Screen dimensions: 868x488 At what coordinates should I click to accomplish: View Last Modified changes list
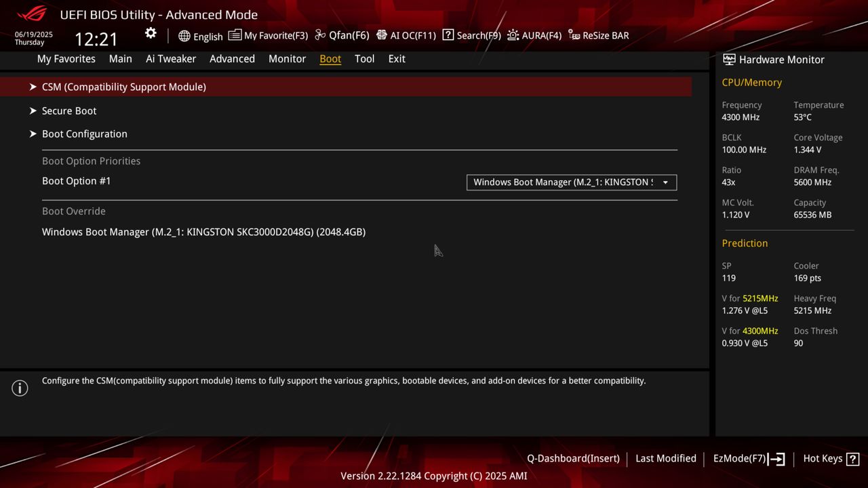pos(665,458)
